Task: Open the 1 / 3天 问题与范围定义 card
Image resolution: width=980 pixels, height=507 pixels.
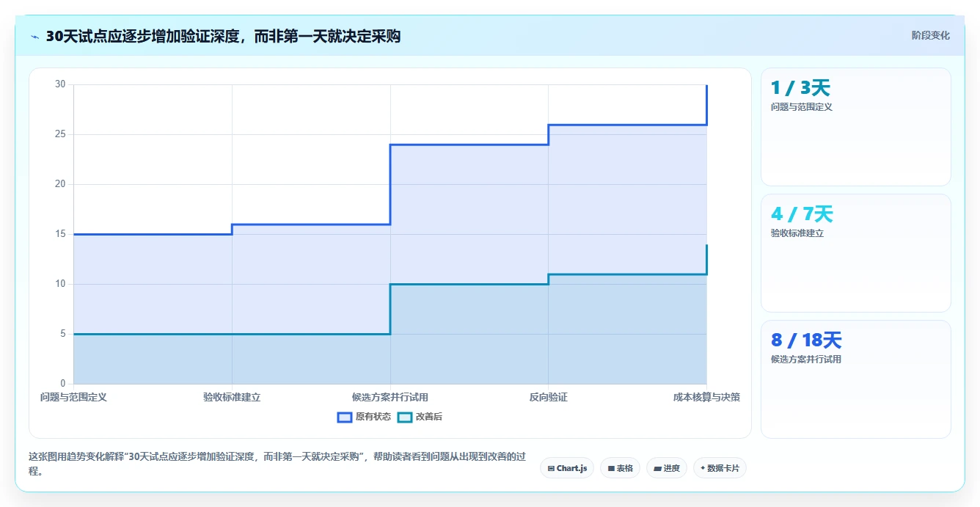Action: click(x=856, y=127)
